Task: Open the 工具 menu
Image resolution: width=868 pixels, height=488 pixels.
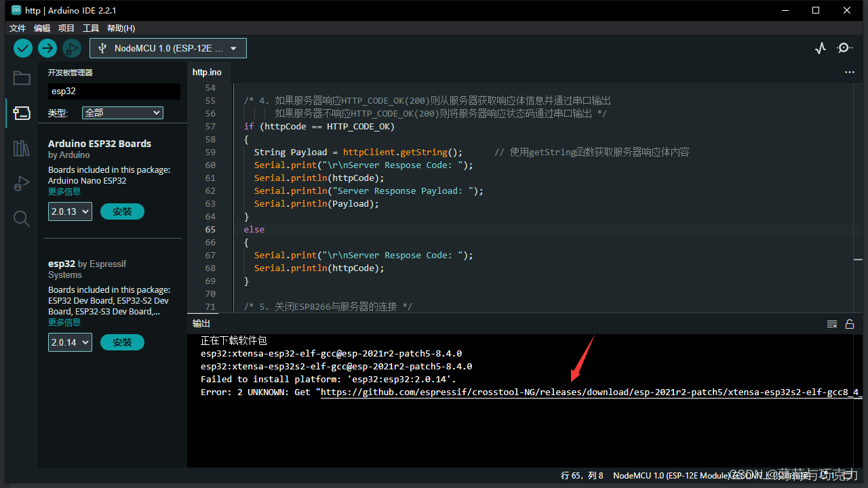Action: 91,28
